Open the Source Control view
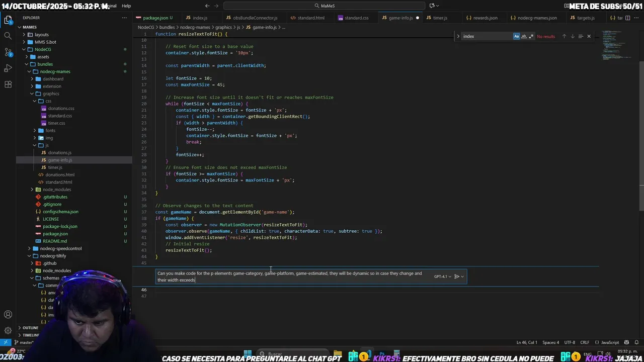 [x=8, y=52]
